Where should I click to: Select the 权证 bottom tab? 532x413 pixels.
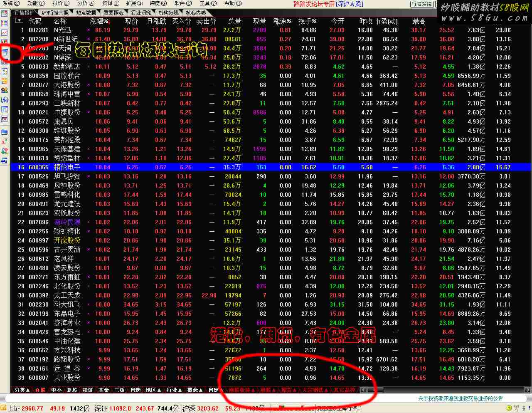(x=88, y=390)
